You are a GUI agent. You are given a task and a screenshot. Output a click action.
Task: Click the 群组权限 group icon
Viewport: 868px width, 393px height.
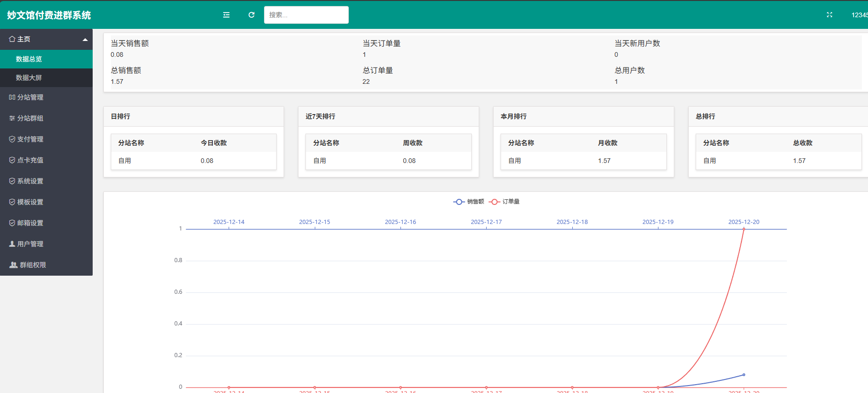[14, 265]
